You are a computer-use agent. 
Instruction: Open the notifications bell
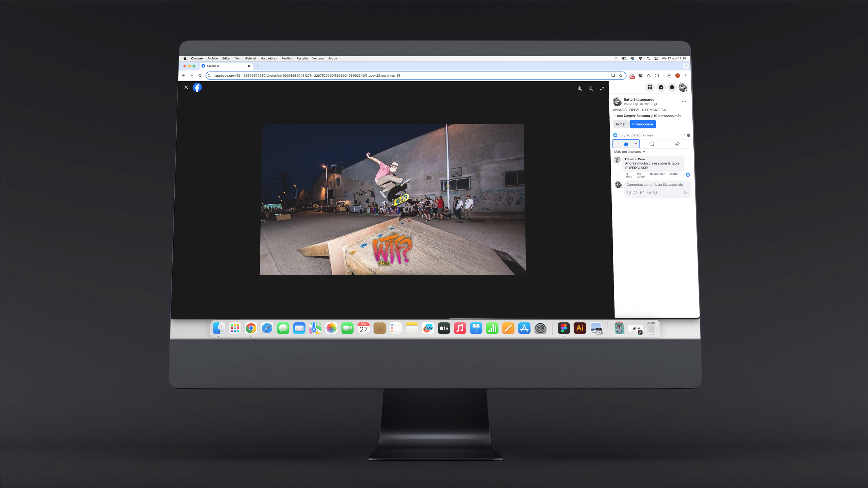click(x=672, y=87)
